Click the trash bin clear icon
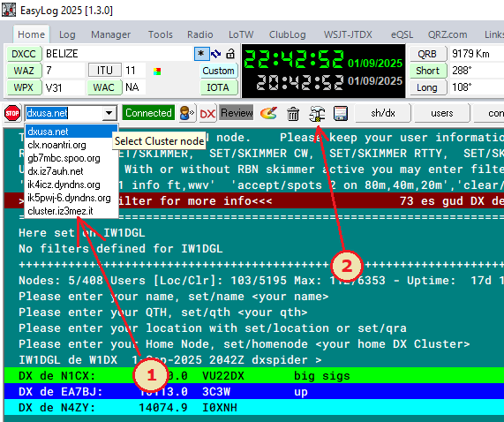This screenshot has width=504, height=422. [293, 114]
